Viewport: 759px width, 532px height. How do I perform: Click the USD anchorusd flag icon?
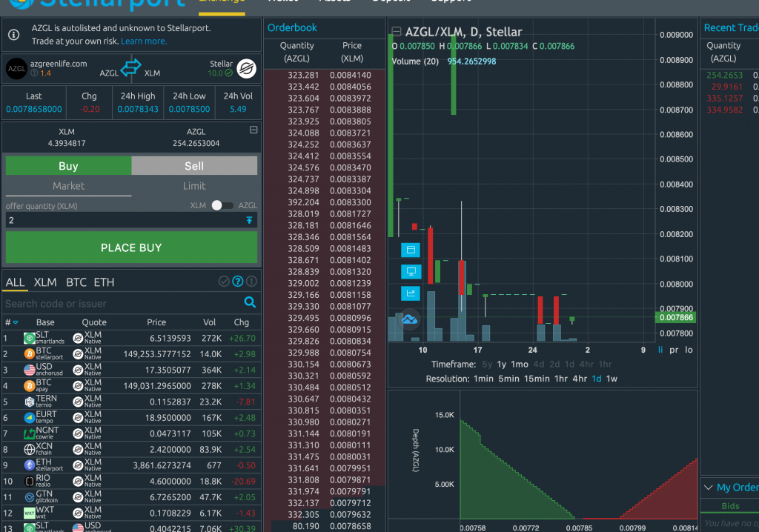coord(30,370)
